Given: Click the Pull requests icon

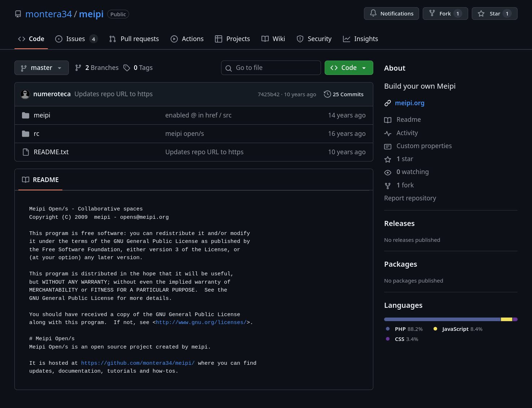Looking at the screenshot, I should tap(113, 39).
